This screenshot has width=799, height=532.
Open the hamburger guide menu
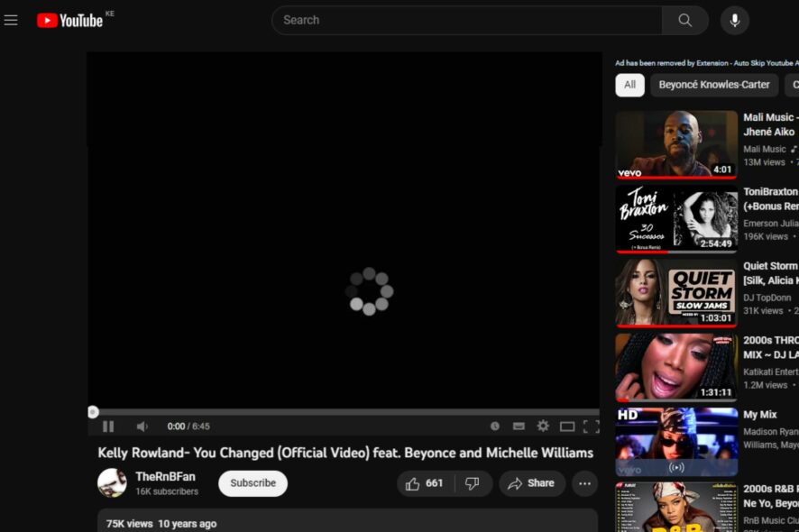(11, 21)
